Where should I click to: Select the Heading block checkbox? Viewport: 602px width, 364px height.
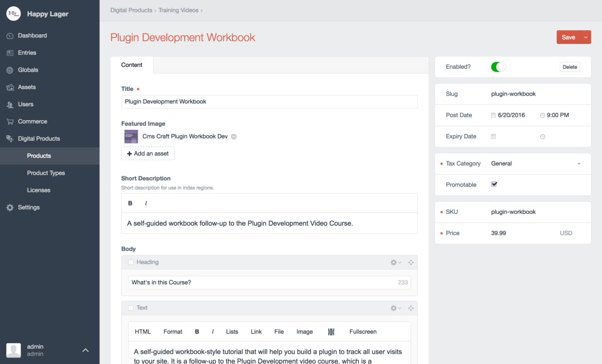tap(131, 262)
